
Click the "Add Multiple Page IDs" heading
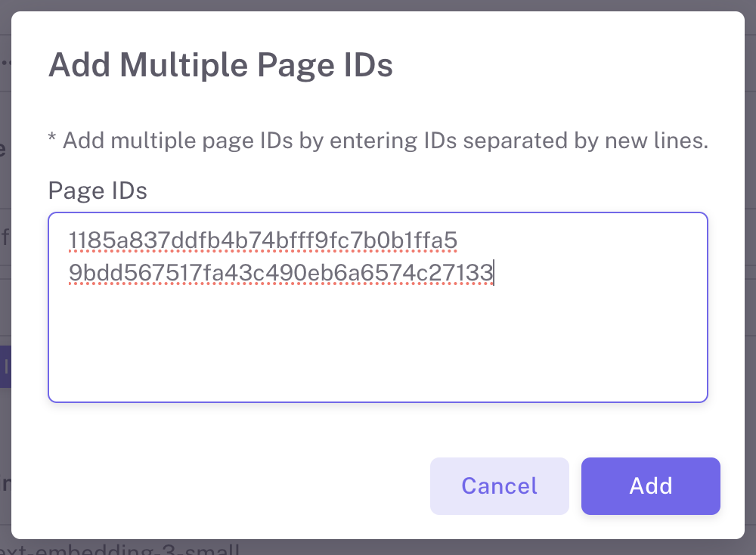[x=220, y=66]
